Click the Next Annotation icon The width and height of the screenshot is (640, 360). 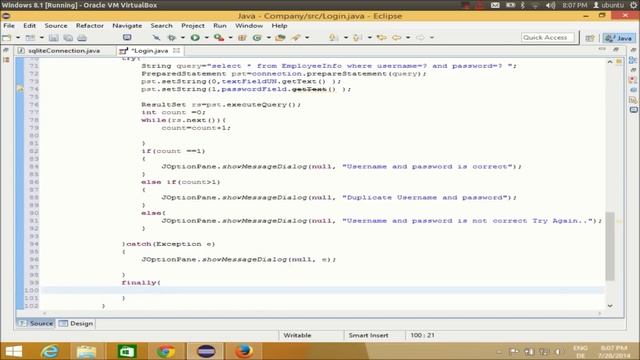333,38
